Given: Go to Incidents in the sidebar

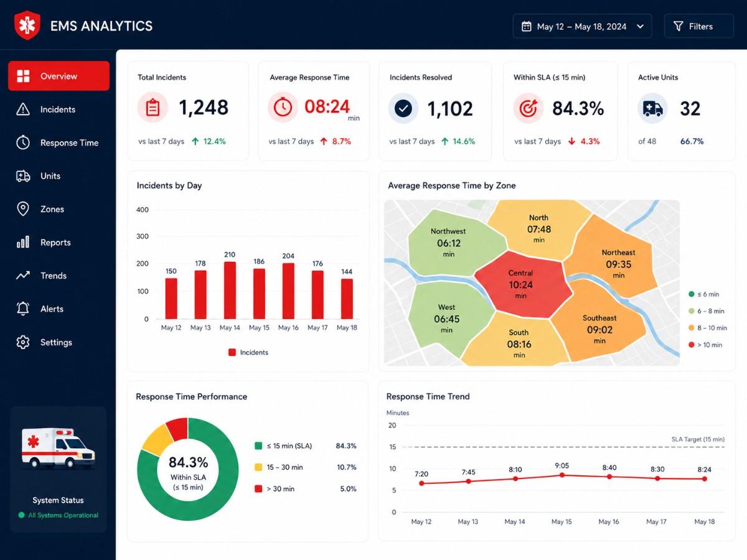Looking at the screenshot, I should point(59,110).
